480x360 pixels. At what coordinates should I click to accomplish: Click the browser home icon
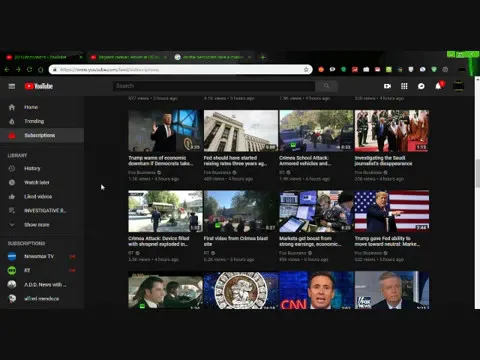(41, 69)
